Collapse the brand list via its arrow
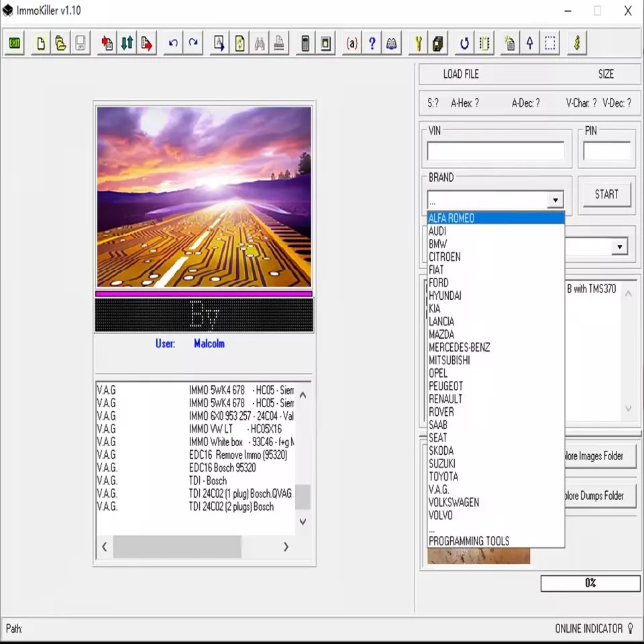Viewport: 644px width, 644px height. (555, 199)
